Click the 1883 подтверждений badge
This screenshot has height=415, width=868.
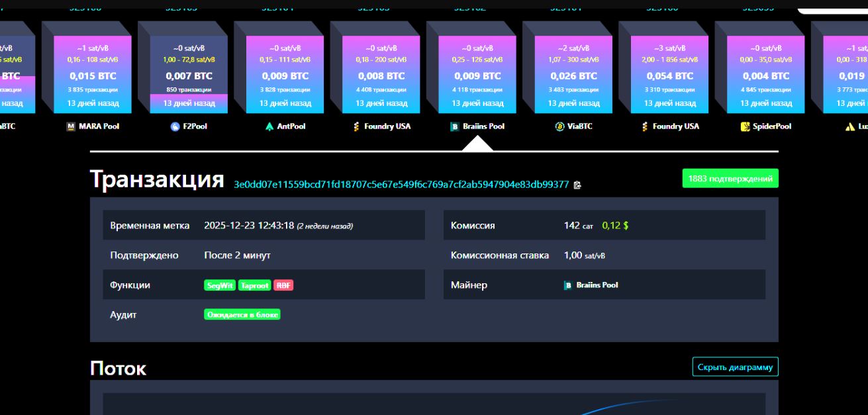[730, 179]
